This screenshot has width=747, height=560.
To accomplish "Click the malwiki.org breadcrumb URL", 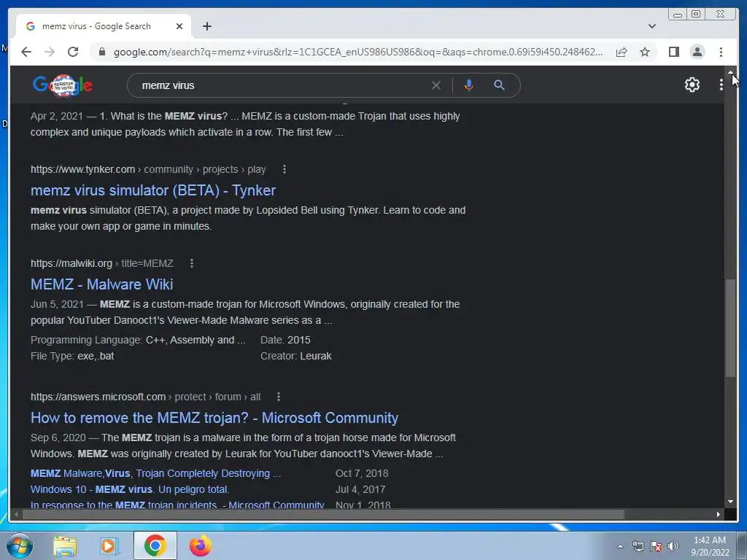I will (x=102, y=262).
